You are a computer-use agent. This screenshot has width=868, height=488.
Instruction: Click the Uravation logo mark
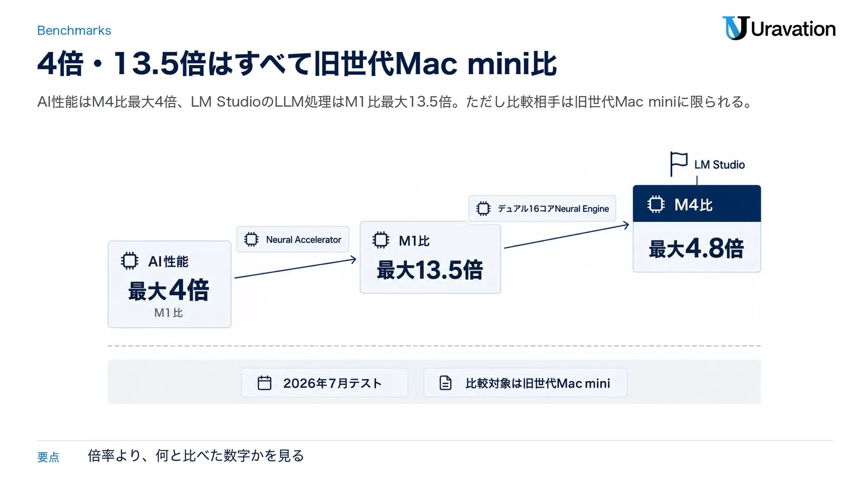click(x=736, y=28)
